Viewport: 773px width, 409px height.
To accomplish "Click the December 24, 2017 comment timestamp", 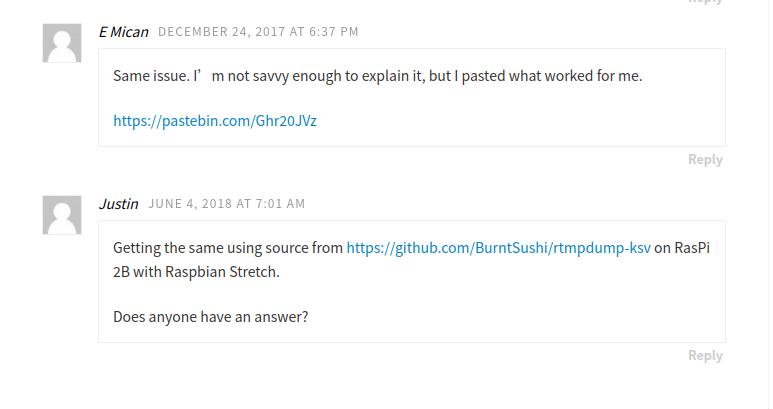I will [x=258, y=32].
